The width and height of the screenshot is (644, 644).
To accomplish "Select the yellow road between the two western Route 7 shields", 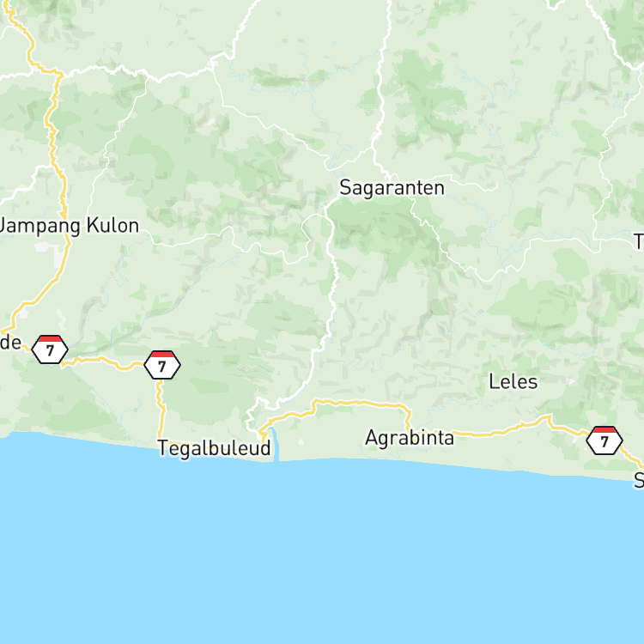I will pos(106,361).
